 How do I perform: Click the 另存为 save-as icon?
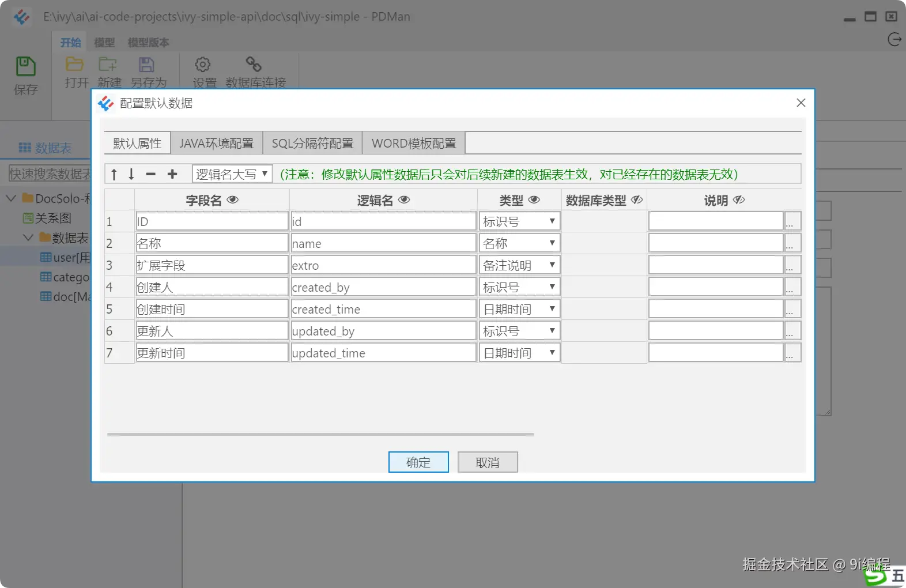(x=146, y=64)
